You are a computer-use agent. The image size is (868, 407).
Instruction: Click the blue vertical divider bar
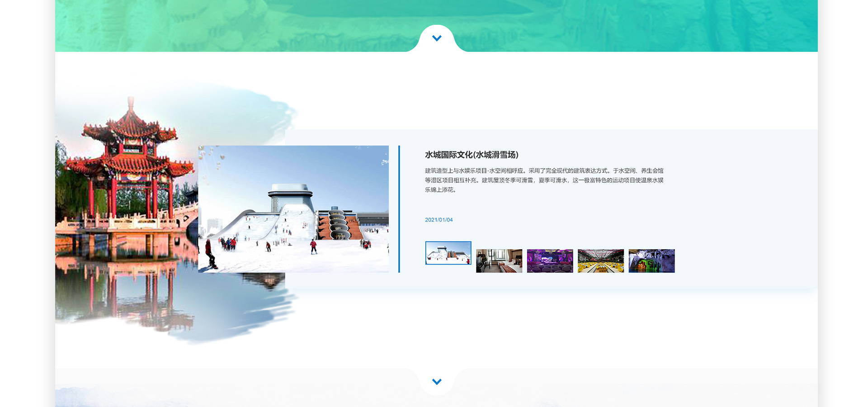tap(399, 209)
